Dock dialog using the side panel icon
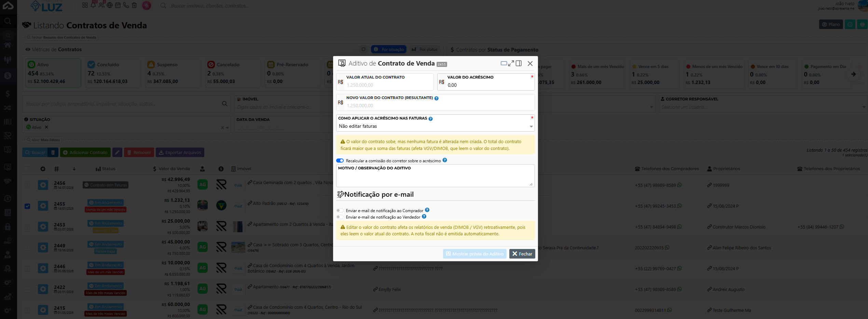Image resolution: width=868 pixels, height=319 pixels. 519,63
